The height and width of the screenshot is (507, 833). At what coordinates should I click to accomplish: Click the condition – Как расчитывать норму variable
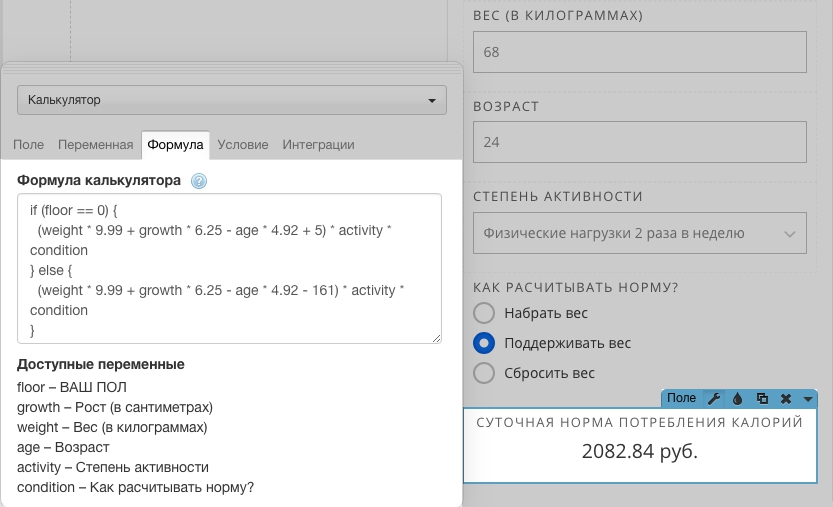pyautogui.click(x=135, y=487)
